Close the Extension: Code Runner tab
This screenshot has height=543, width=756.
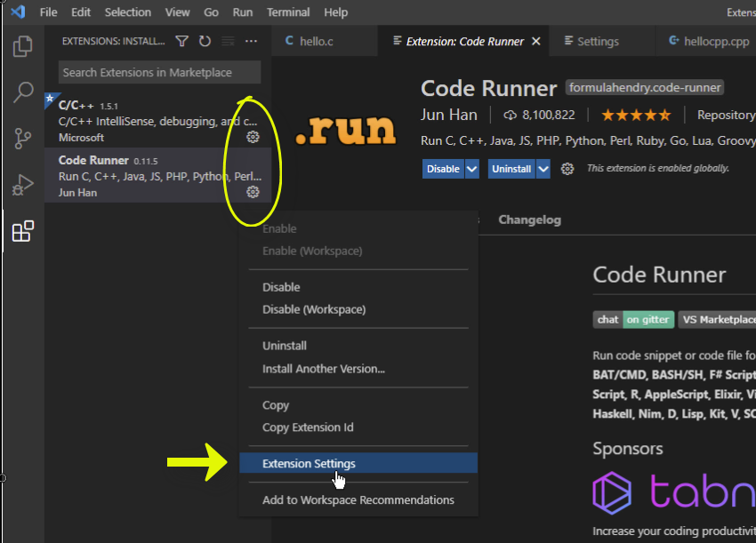coord(535,42)
